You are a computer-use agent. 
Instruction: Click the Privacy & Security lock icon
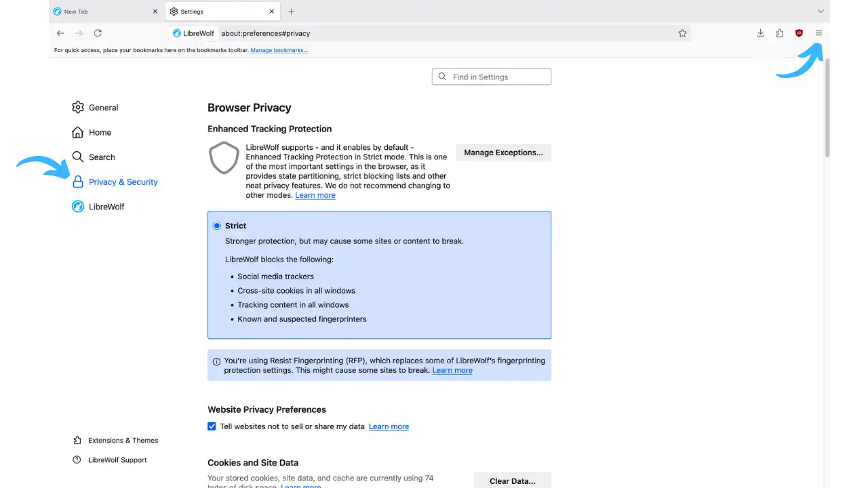point(78,182)
